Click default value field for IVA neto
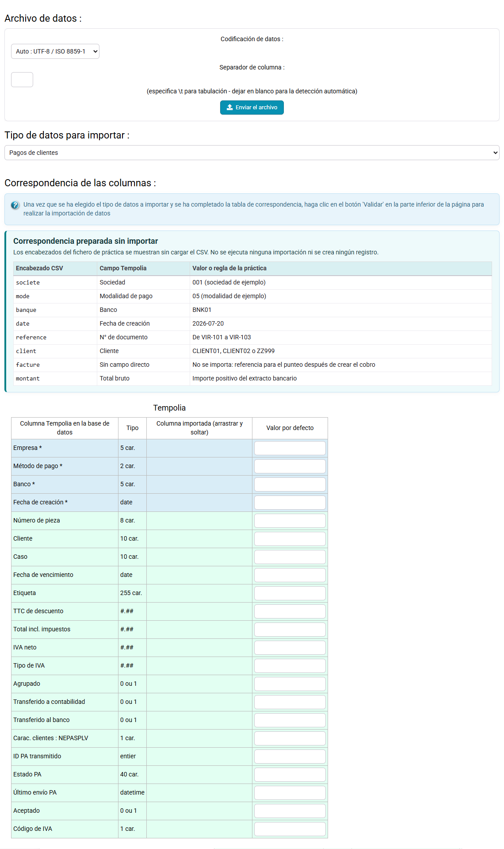 290,648
